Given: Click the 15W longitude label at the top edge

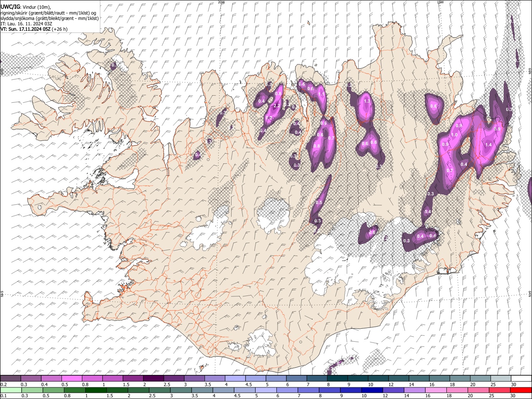Looking at the screenshot, I should pyautogui.click(x=441, y=2).
